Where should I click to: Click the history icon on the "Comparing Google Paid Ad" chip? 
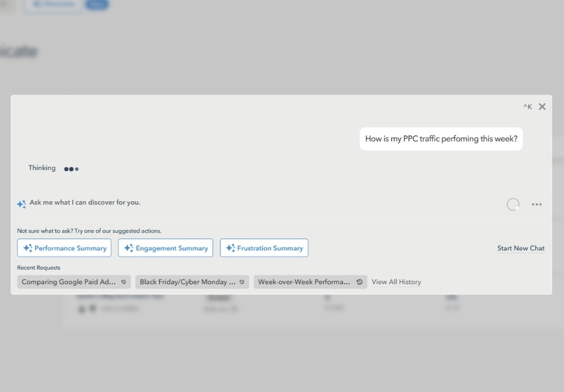click(124, 281)
